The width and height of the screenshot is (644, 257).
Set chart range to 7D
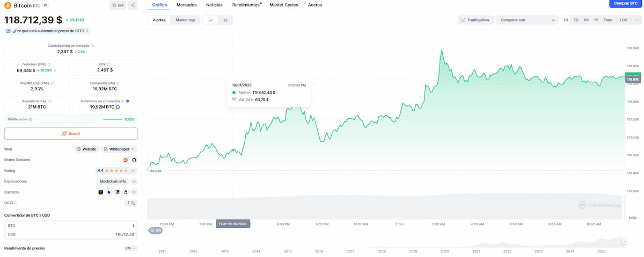(576, 20)
